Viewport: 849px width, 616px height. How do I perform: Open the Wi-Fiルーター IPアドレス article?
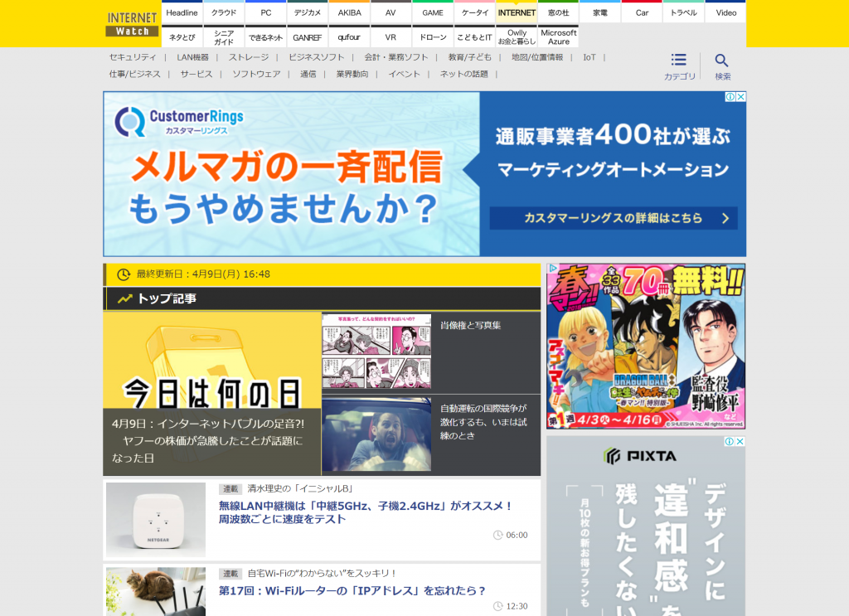point(352,590)
